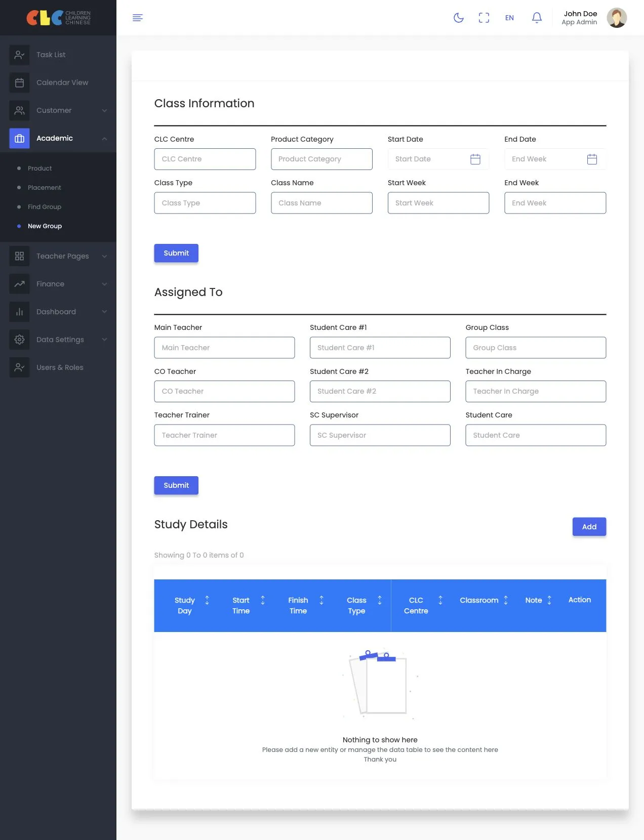644x840 pixels.
Task: Expand the Data Settings chevron
Action: pyautogui.click(x=104, y=340)
